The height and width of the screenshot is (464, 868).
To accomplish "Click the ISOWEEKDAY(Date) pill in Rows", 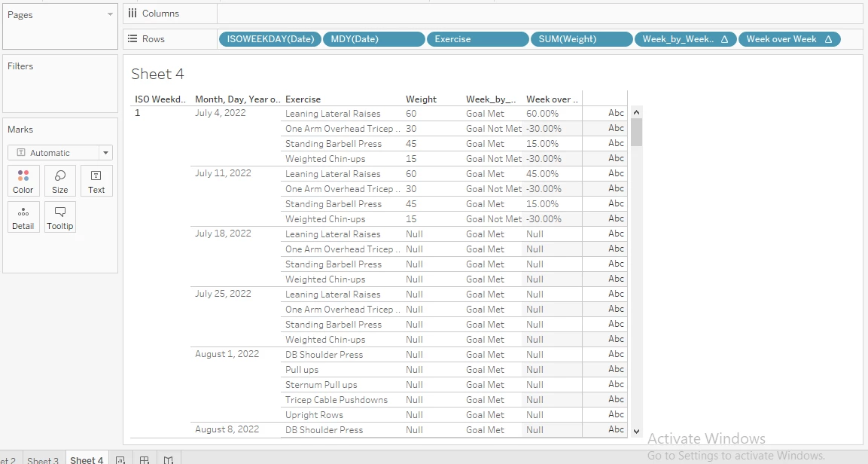I will (x=270, y=39).
